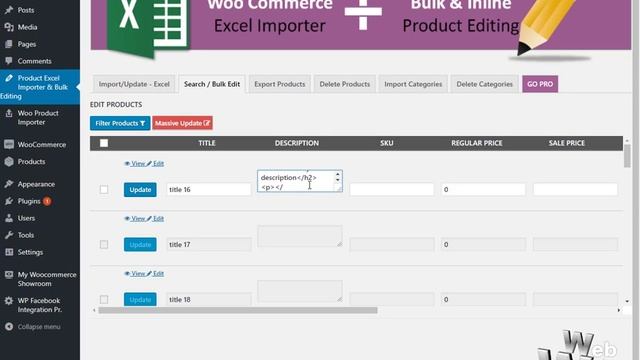Click Update button for title 16
The image size is (640, 360).
click(140, 190)
